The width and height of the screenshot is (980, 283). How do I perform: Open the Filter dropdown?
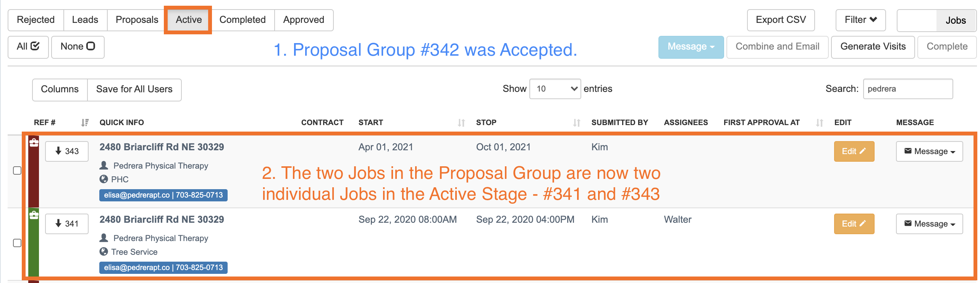click(860, 20)
